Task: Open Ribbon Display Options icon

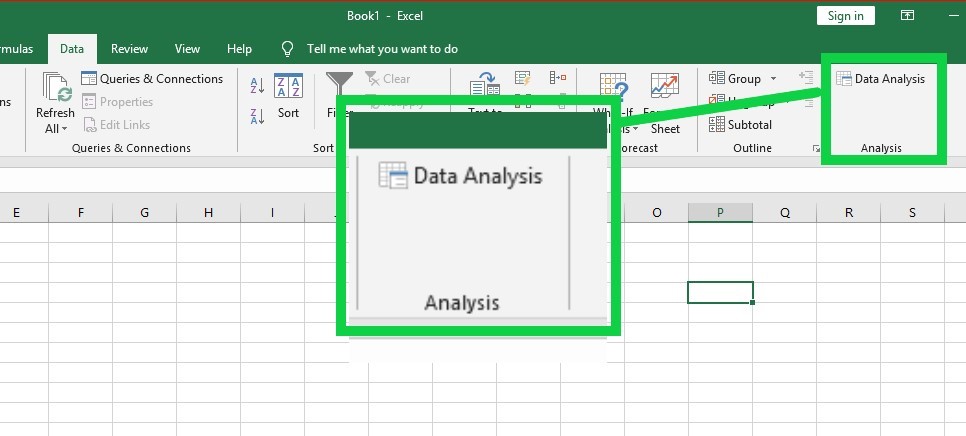Action: click(907, 16)
